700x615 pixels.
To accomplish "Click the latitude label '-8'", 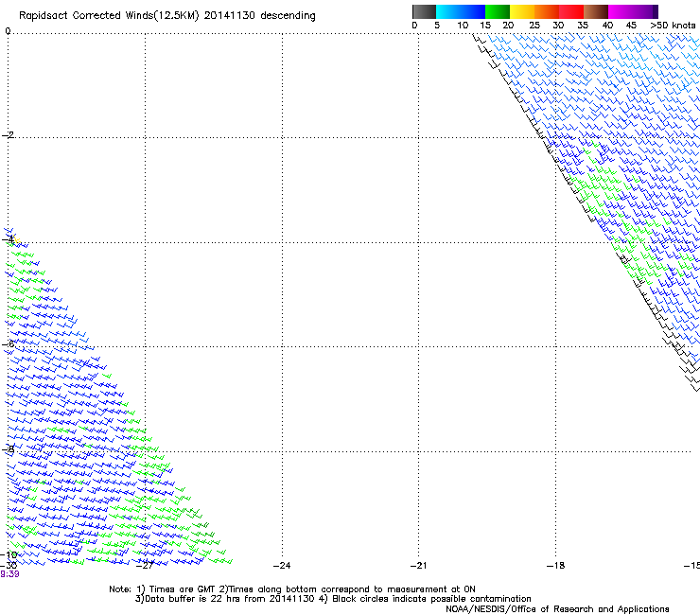I will pyautogui.click(x=9, y=449).
